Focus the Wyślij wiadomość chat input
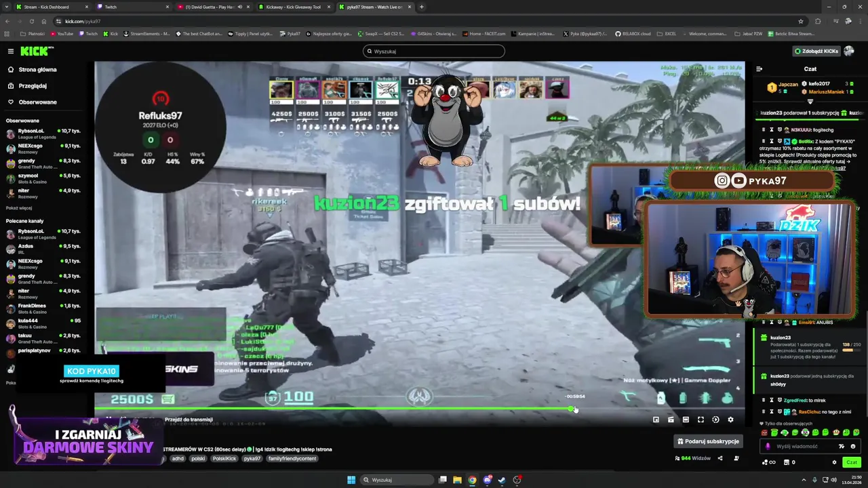This screenshot has height=488, width=868. 804,447
